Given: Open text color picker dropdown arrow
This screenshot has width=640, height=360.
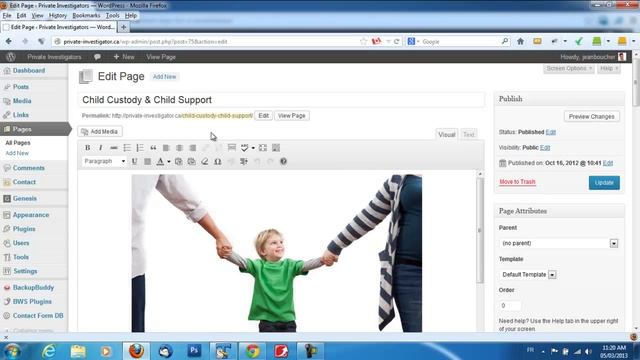Looking at the screenshot, I should (169, 162).
